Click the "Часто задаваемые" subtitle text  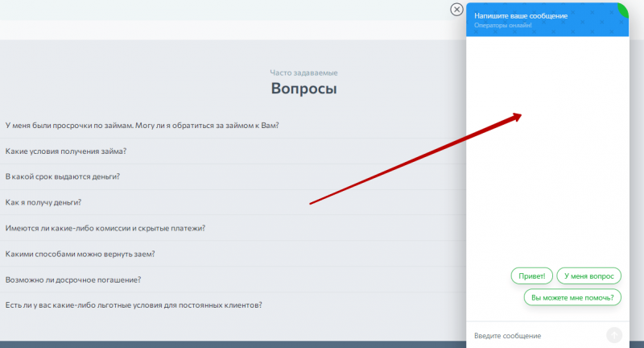[x=303, y=72]
